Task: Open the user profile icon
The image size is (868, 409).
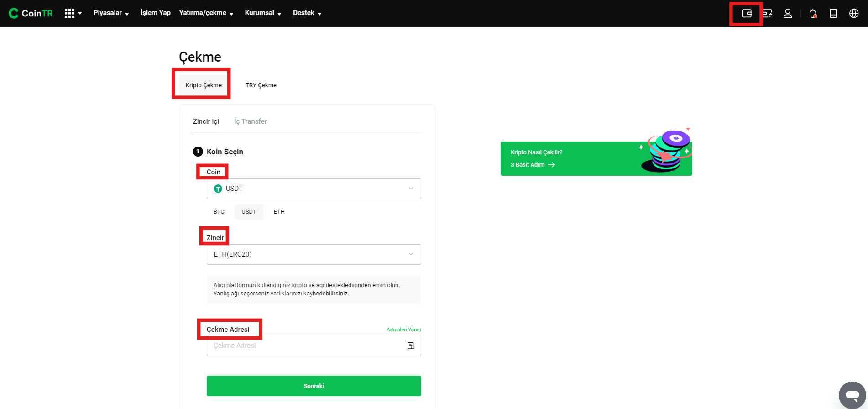Action: [788, 13]
